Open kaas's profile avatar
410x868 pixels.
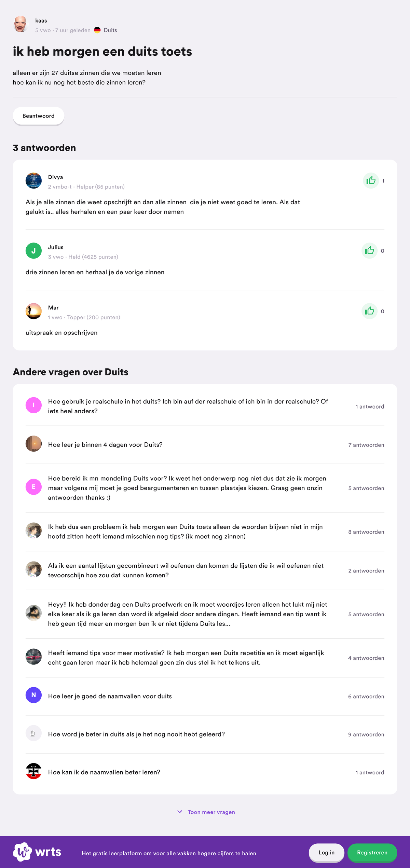pyautogui.click(x=20, y=25)
